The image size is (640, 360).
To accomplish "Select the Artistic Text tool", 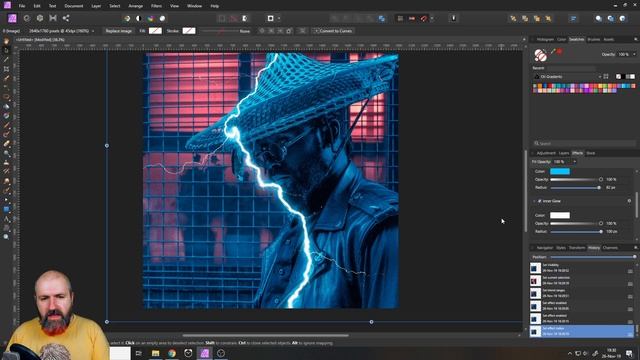I will 6,218.
